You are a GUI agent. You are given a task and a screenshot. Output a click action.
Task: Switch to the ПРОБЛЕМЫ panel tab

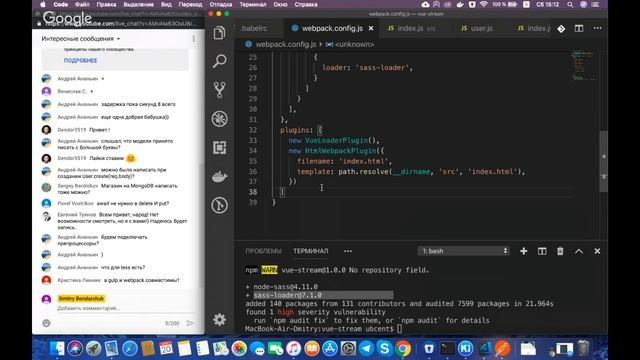coord(264,251)
